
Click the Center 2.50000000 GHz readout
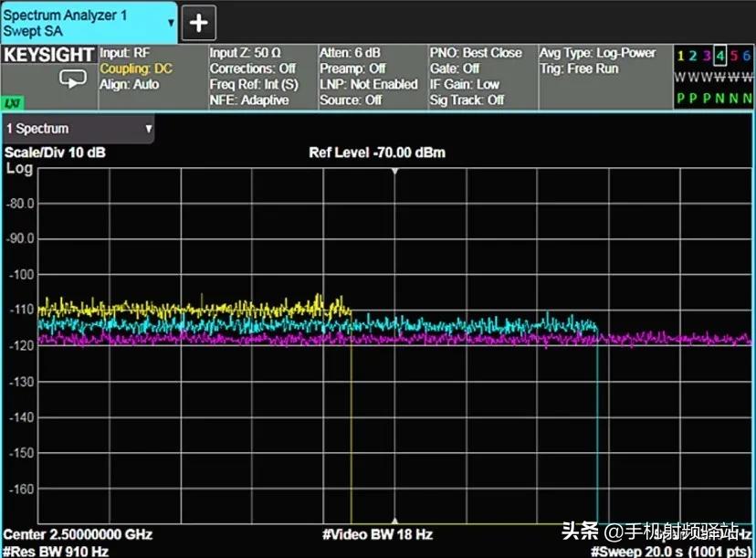pyautogui.click(x=78, y=534)
